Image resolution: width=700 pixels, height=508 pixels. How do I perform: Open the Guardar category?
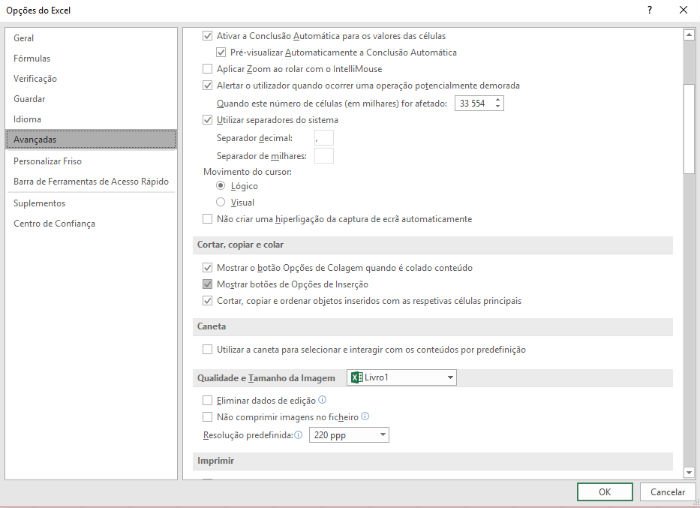pyautogui.click(x=91, y=99)
